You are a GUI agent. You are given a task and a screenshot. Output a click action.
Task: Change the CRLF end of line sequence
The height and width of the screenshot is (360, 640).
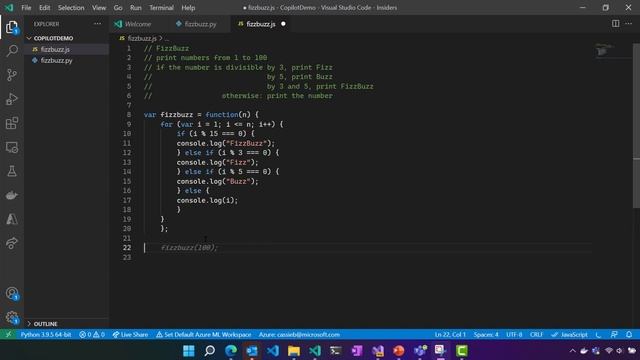[x=536, y=334]
